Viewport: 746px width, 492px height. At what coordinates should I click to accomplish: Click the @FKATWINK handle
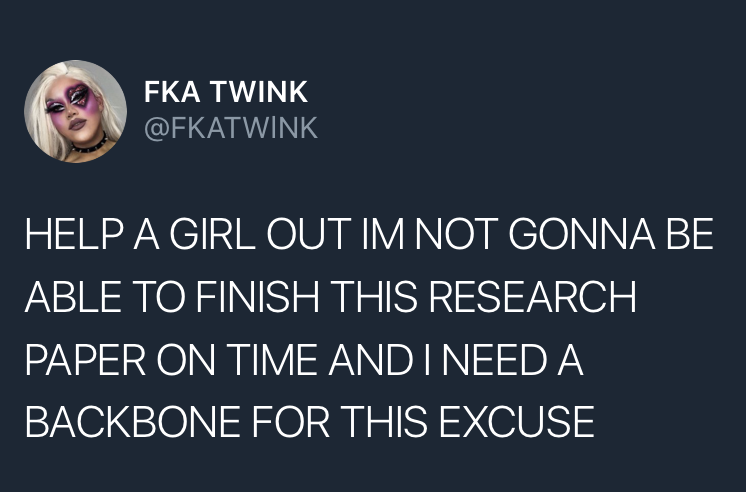[231, 128]
